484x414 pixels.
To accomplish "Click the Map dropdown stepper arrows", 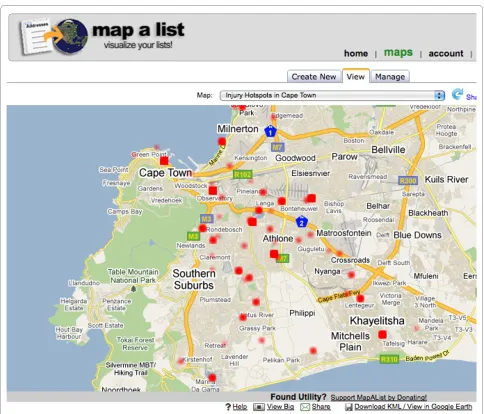I will point(439,96).
